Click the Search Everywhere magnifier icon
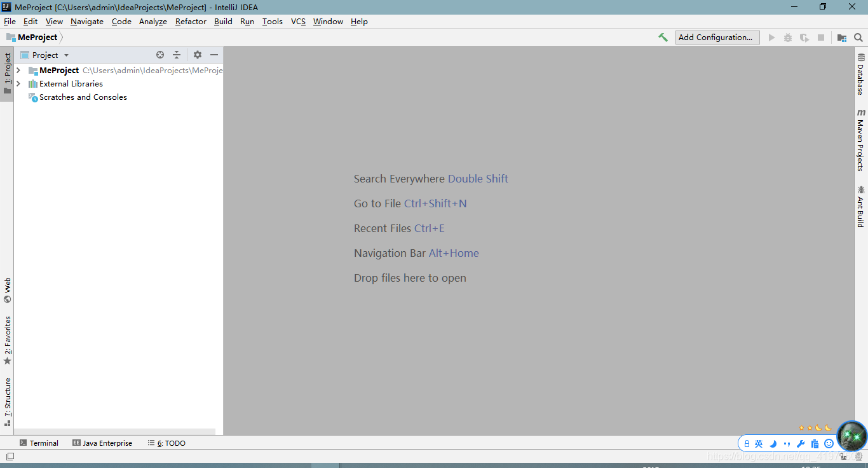Viewport: 868px width, 468px height. [x=858, y=38]
